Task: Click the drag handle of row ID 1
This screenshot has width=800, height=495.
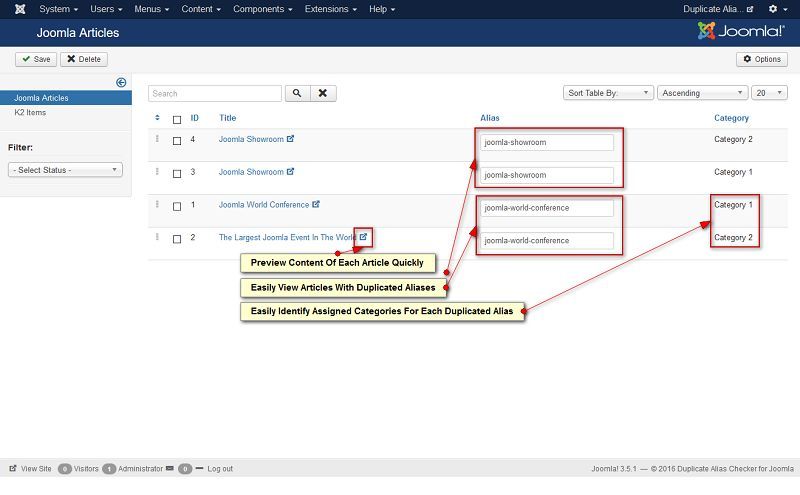Action: click(157, 204)
